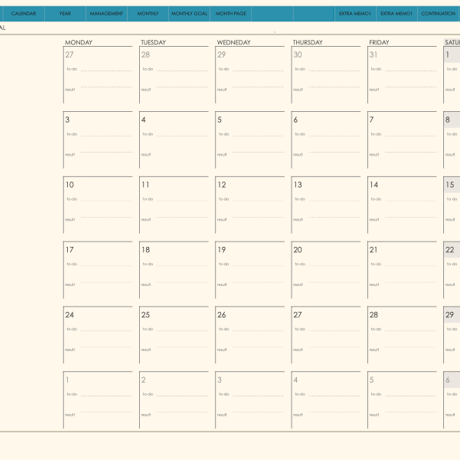Select the MONTHLY tab

coord(148,14)
